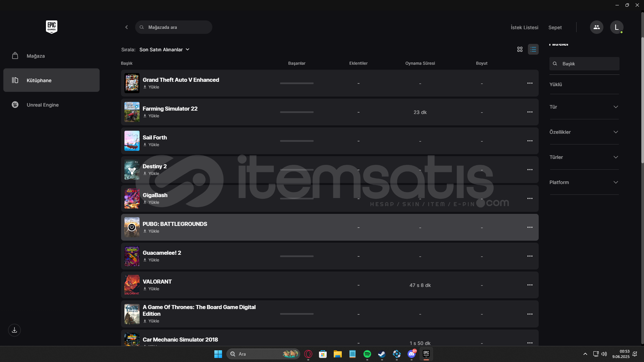
Task: Open the Farming Simulator 22 cover thumbnail
Action: pos(132,112)
